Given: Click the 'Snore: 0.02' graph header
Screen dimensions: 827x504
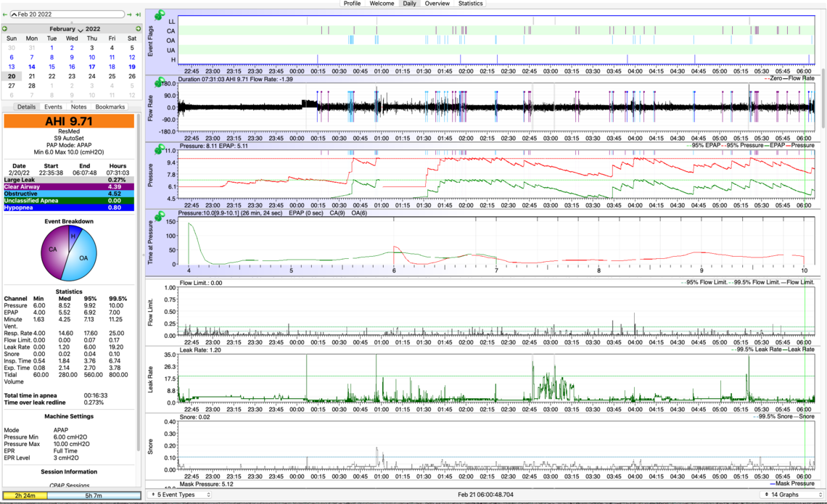Looking at the screenshot, I should click(194, 417).
